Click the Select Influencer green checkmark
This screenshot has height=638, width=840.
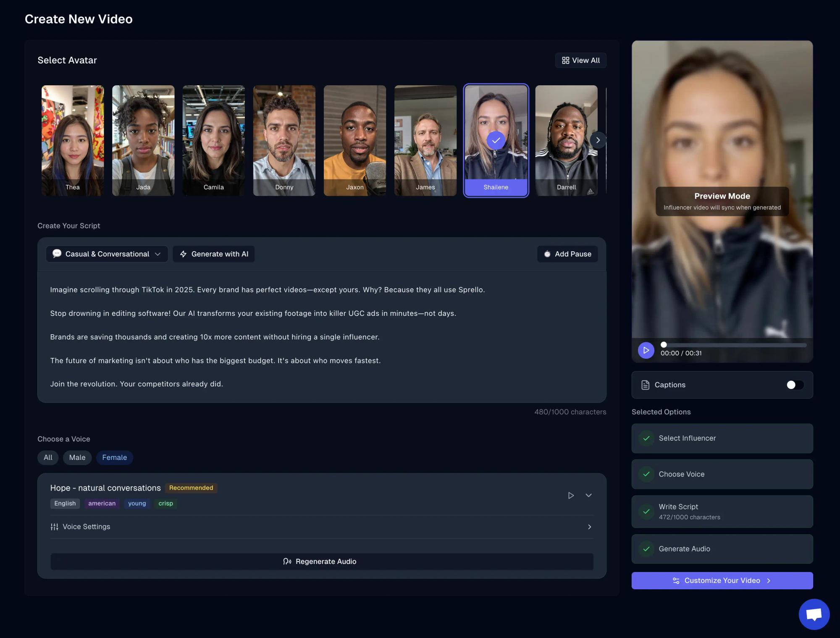click(646, 438)
